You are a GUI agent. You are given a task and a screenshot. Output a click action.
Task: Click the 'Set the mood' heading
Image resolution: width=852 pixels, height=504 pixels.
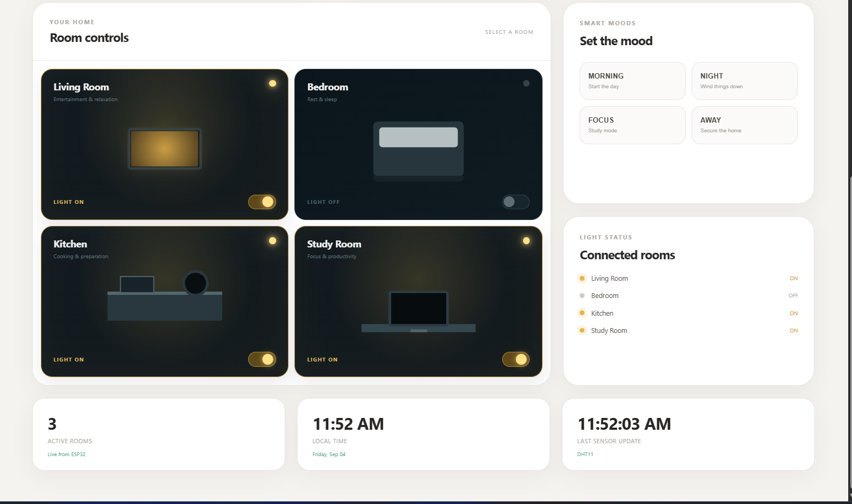[616, 41]
